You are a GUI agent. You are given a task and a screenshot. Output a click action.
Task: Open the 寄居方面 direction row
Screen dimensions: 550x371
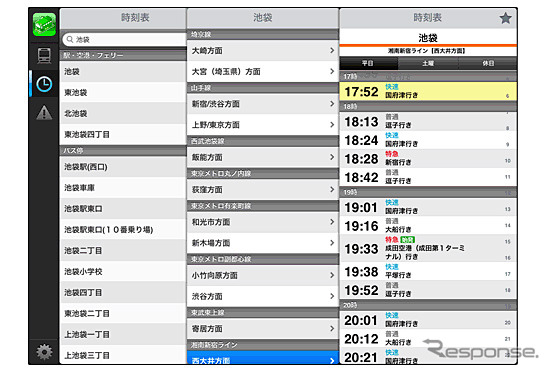263,329
